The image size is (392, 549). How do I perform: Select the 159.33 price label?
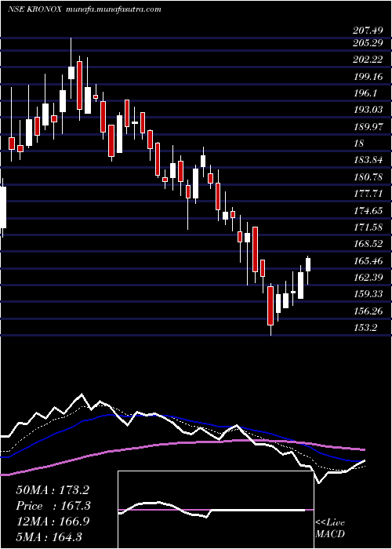point(368,294)
